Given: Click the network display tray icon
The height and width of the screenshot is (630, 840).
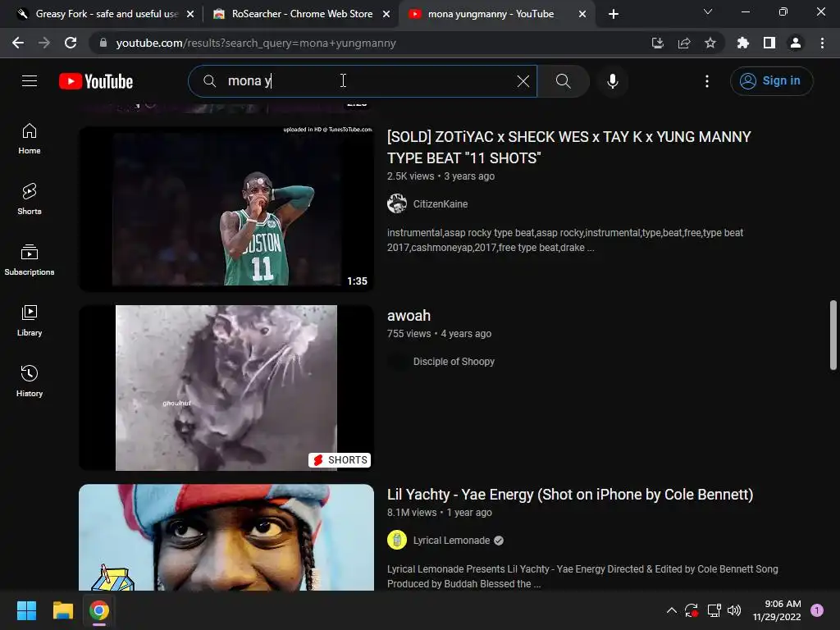Looking at the screenshot, I should pos(714,610).
